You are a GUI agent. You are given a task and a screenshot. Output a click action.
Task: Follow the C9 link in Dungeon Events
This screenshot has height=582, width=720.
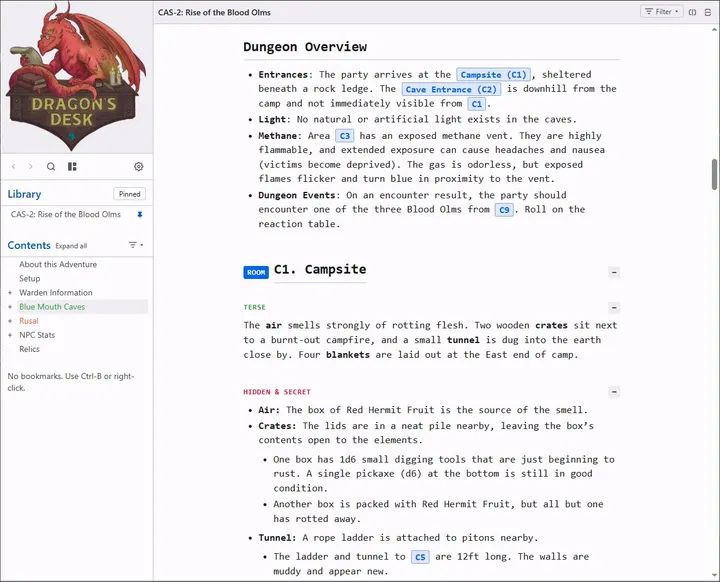504,210
